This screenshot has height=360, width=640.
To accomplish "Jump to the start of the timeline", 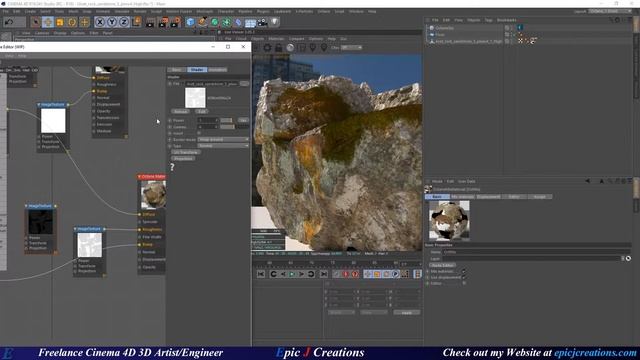I will click(261, 274).
